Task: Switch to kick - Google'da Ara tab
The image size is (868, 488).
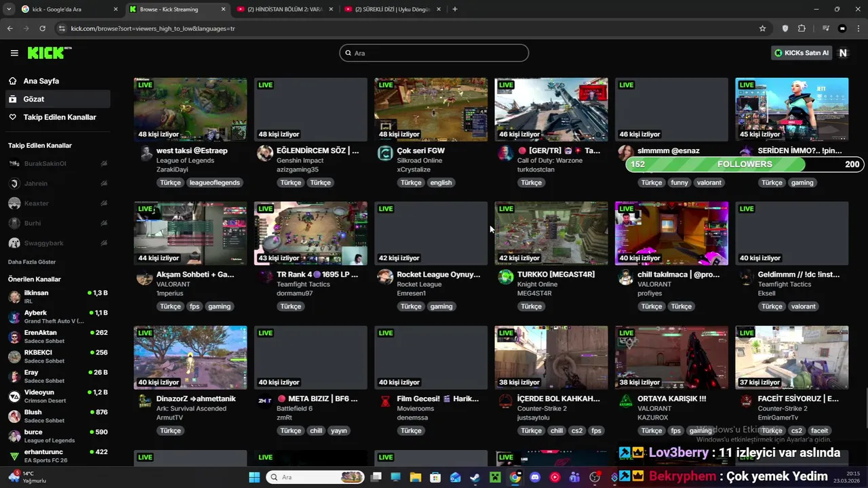Action: [x=70, y=9]
